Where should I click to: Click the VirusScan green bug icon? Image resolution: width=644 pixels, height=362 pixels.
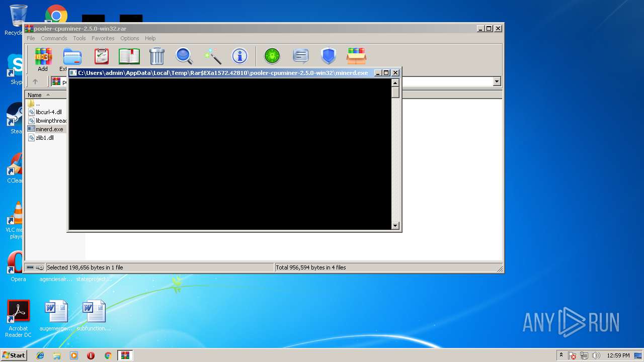pos(272,56)
